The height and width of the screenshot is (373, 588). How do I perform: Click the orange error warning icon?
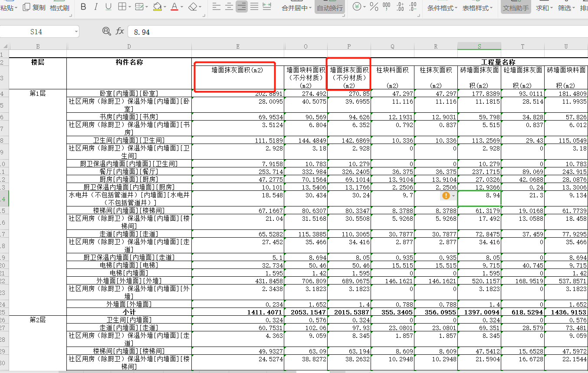coord(446,196)
